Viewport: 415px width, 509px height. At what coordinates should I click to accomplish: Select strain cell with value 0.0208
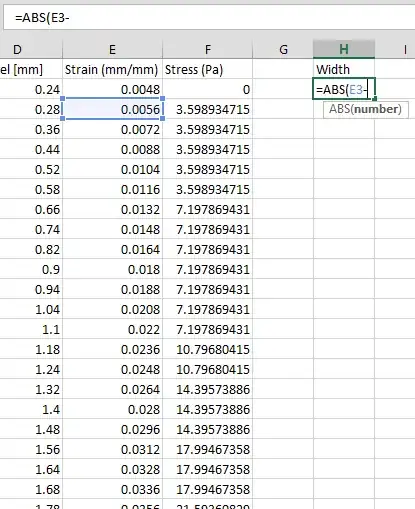click(112, 309)
